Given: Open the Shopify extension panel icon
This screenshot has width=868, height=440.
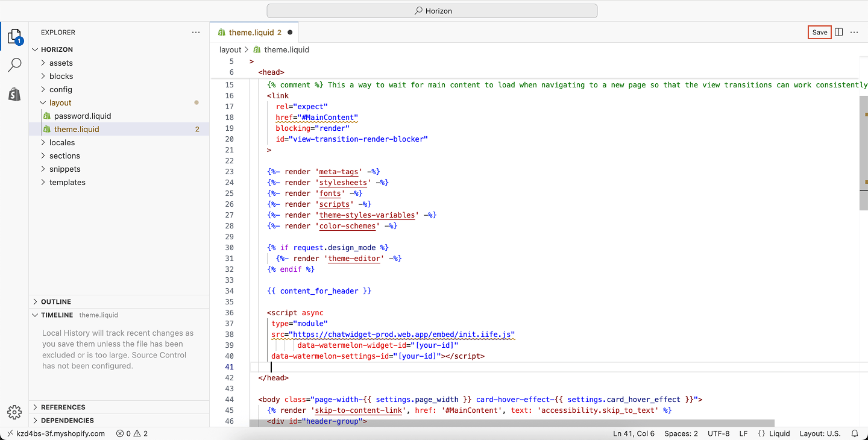Looking at the screenshot, I should click(14, 93).
